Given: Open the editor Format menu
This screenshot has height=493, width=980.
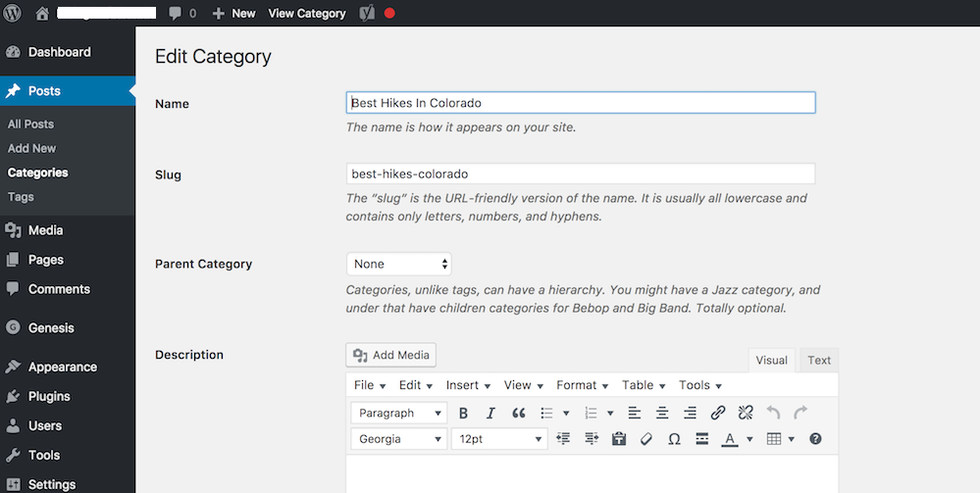Looking at the screenshot, I should (582, 385).
